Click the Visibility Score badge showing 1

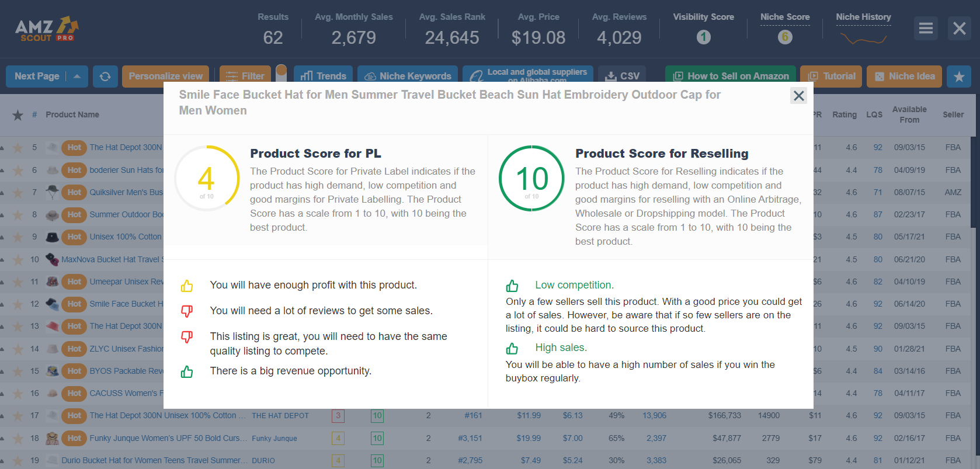pos(703,37)
